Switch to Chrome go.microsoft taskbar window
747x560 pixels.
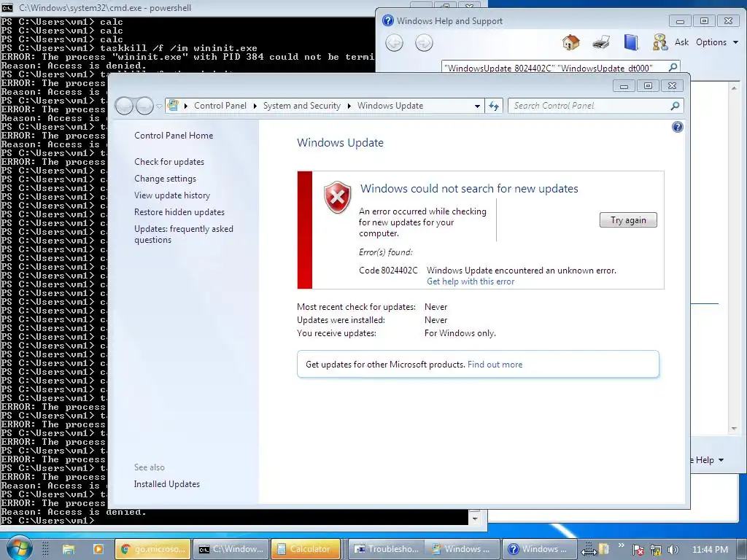(153, 549)
